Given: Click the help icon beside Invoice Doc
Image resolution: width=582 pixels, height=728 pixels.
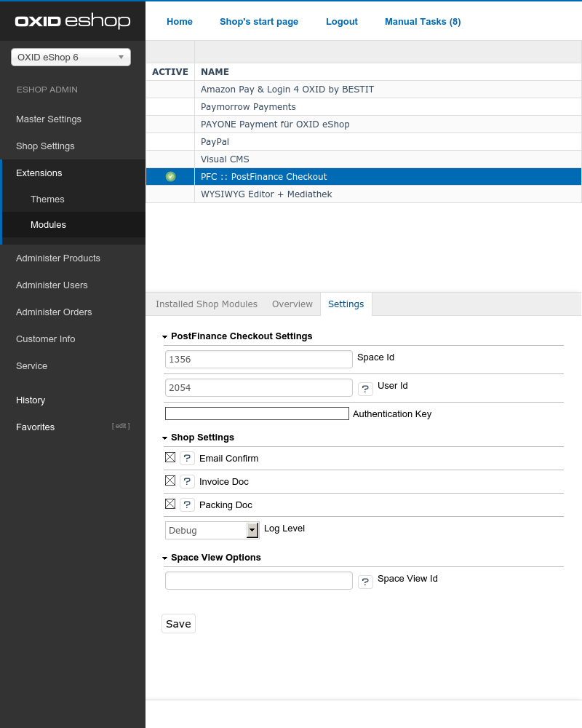Looking at the screenshot, I should (187, 481).
